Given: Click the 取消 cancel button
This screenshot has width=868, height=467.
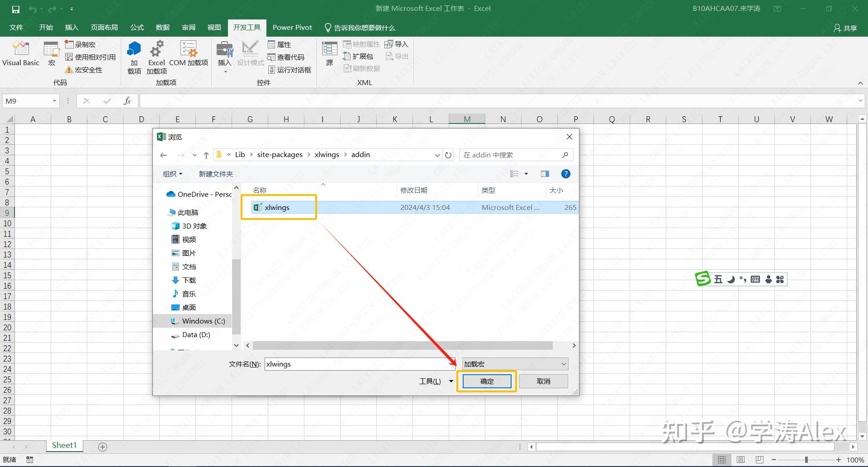Looking at the screenshot, I should pyautogui.click(x=543, y=381).
